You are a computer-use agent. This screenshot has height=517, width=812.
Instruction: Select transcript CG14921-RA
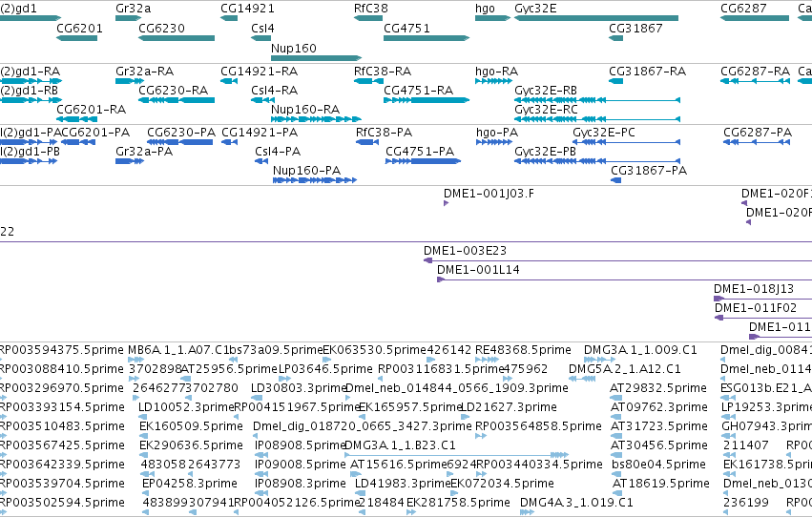[229, 81]
